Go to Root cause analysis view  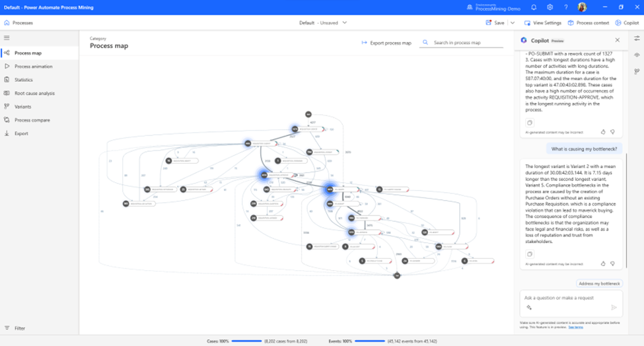34,93
